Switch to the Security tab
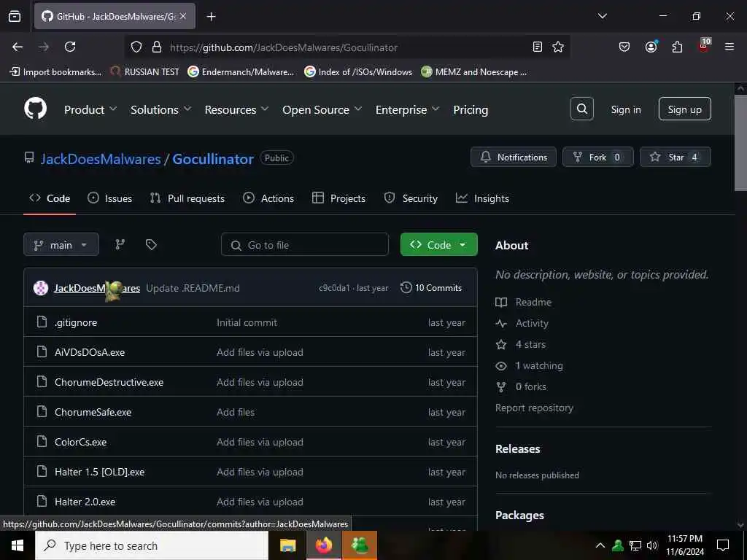Viewport: 747px width, 560px height. (411, 198)
